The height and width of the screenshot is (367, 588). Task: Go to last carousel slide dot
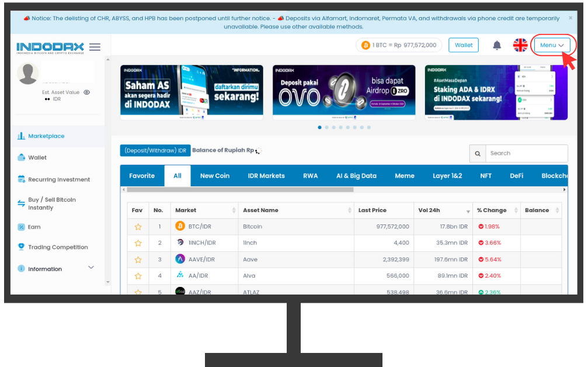(x=369, y=127)
